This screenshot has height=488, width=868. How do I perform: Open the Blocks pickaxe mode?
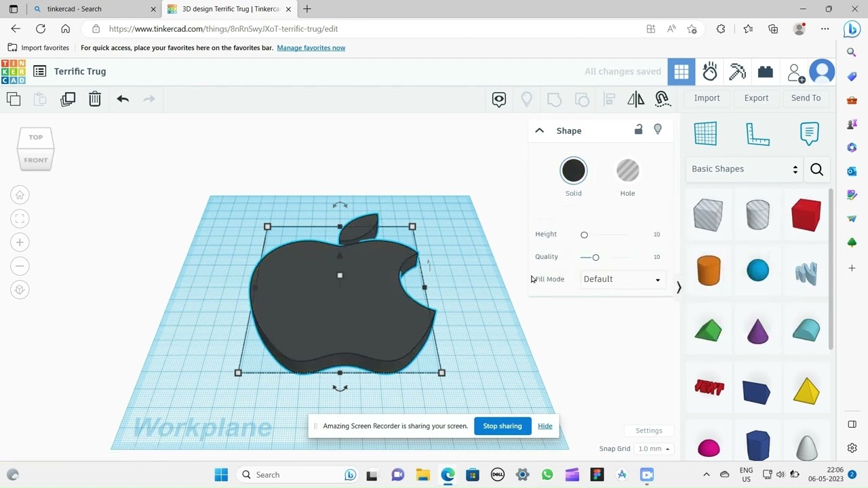(x=737, y=72)
